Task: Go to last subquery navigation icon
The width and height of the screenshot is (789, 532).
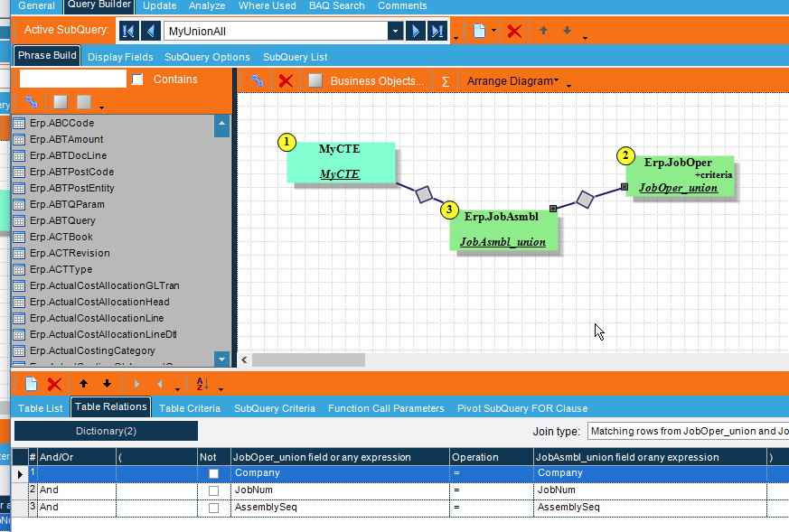Action: [437, 32]
